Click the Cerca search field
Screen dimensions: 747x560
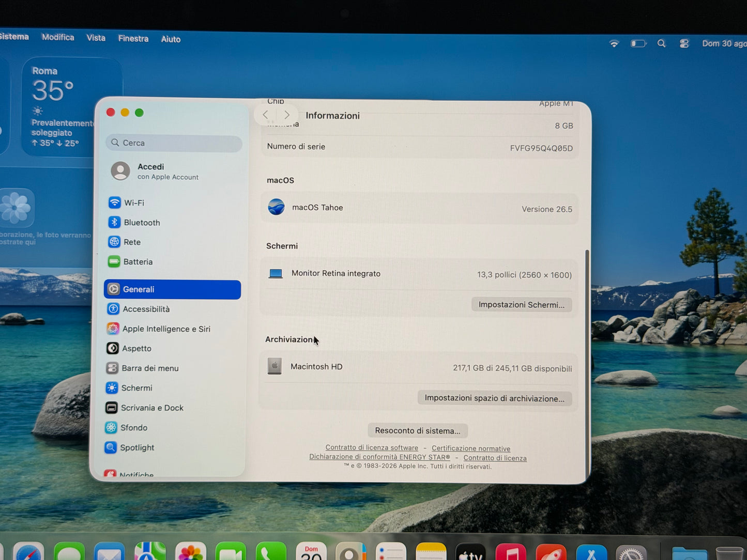(174, 143)
